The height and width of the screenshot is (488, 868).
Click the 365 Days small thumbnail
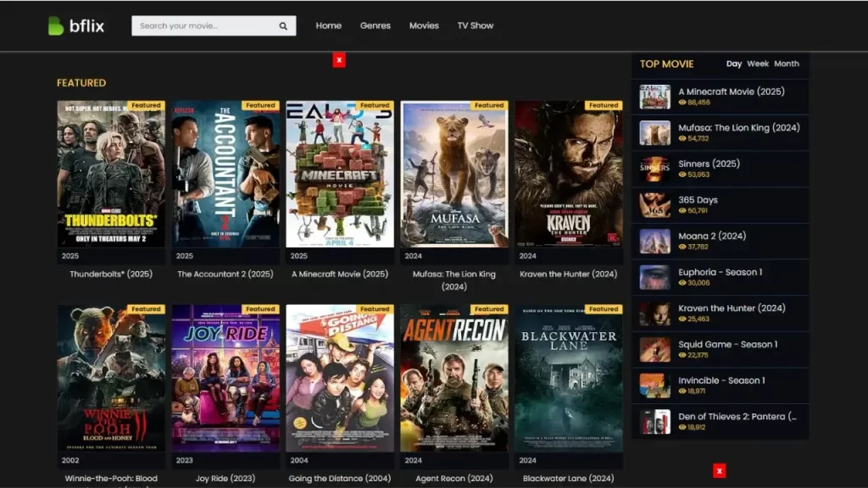655,205
